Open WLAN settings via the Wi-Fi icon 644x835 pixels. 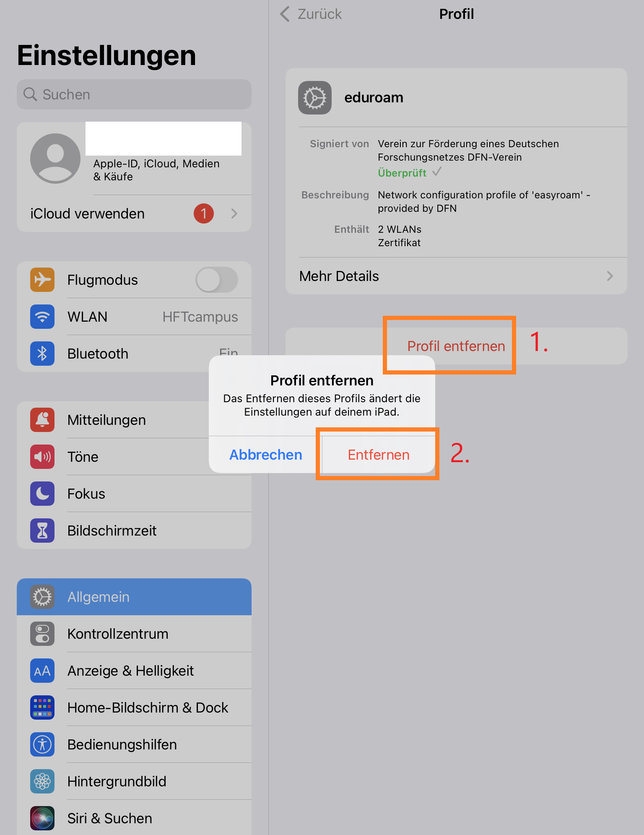(x=42, y=317)
